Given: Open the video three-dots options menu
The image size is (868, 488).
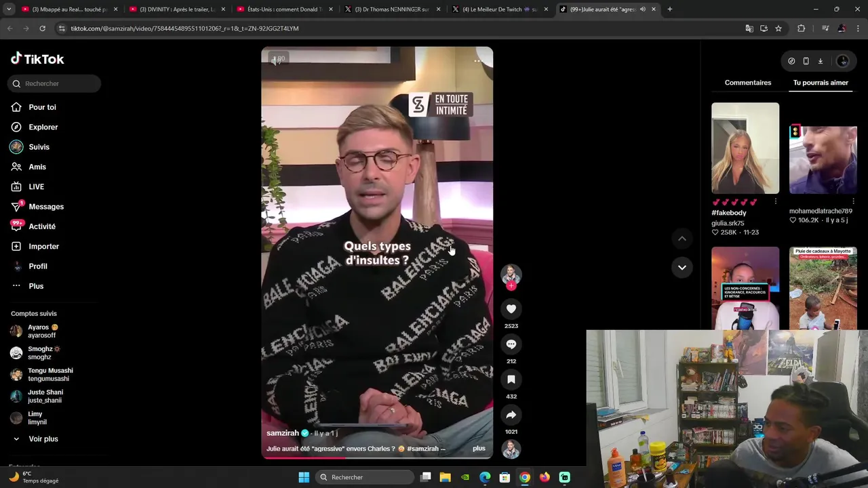Looking at the screenshot, I should pyautogui.click(x=477, y=61).
